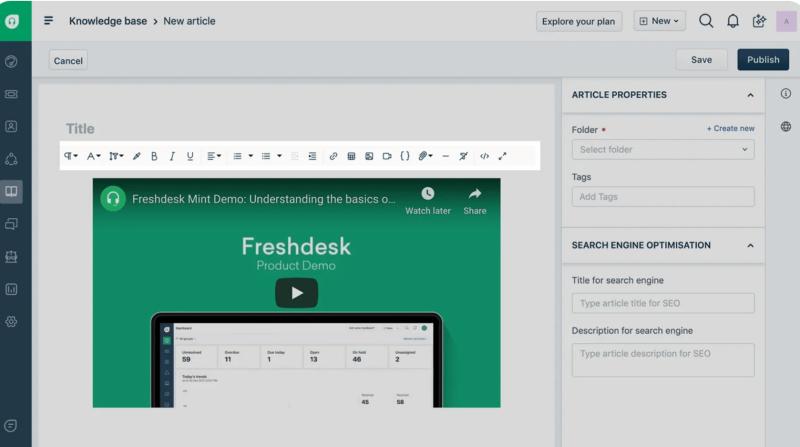This screenshot has width=800, height=447.
Task: Open the attachment paperclip dropdown
Action: coord(425,156)
